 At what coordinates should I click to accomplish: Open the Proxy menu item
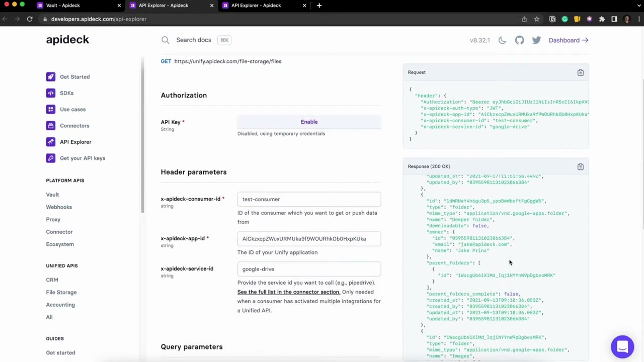53,220
